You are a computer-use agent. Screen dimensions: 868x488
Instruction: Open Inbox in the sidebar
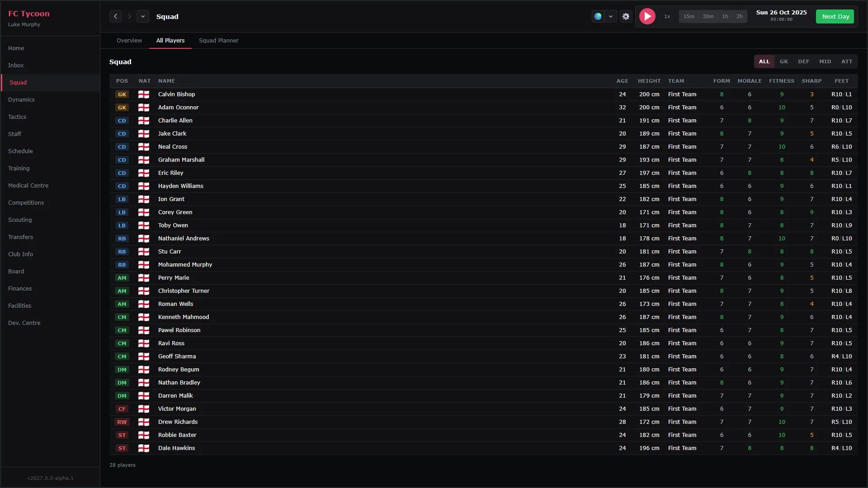[50, 66]
